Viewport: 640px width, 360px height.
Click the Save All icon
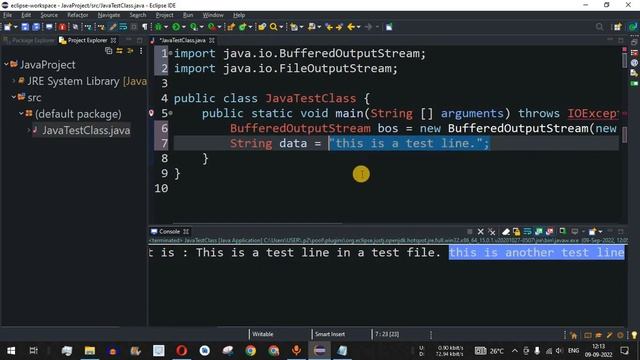(36, 27)
